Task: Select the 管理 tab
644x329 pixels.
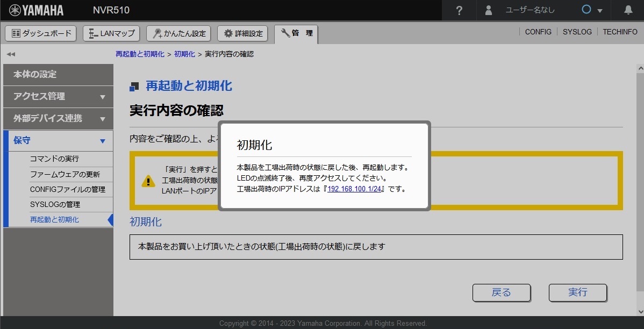Action: 296,34
